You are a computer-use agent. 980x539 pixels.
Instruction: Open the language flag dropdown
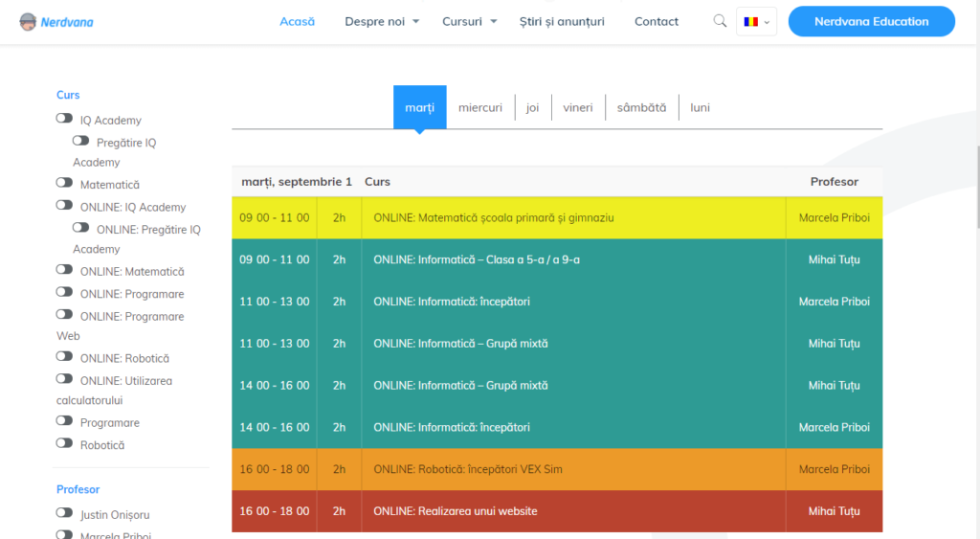click(756, 21)
